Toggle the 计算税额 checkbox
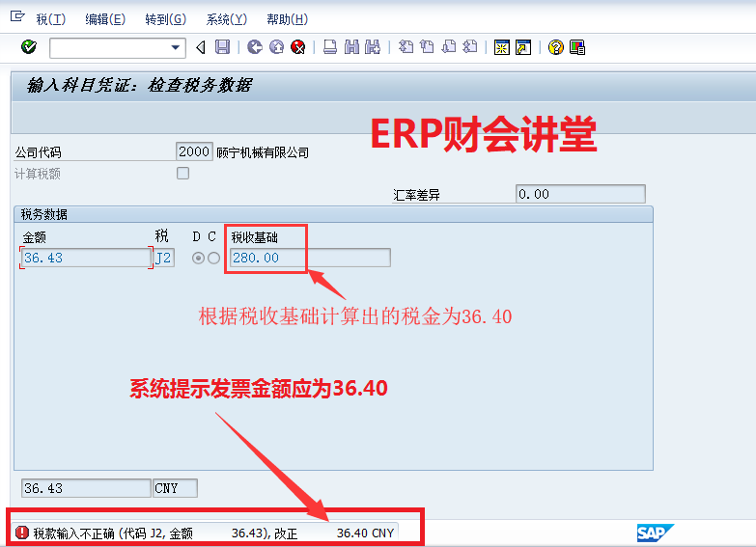Image resolution: width=756 pixels, height=547 pixels. (x=182, y=173)
